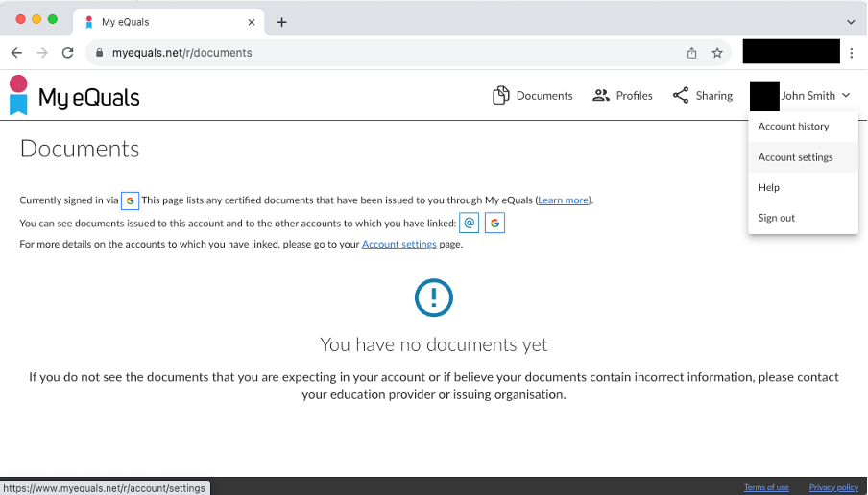
Task: Open the Account settings link in text
Action: [399, 244]
